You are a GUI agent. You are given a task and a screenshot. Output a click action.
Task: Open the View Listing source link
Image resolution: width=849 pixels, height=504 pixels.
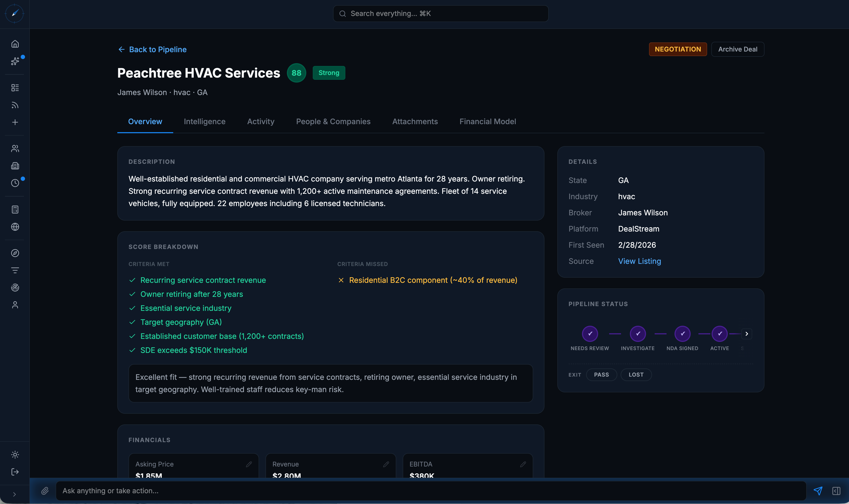(x=639, y=261)
